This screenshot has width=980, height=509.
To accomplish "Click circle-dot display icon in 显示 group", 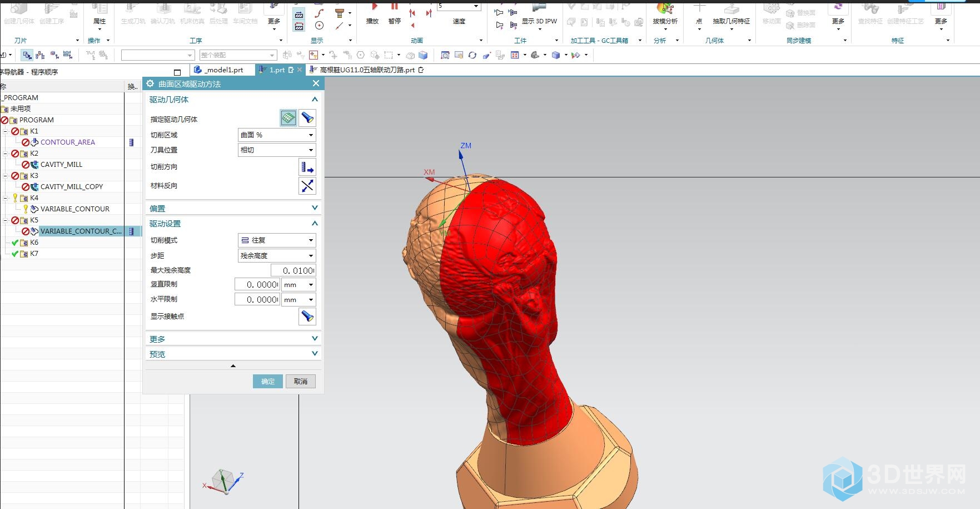I will point(319,26).
